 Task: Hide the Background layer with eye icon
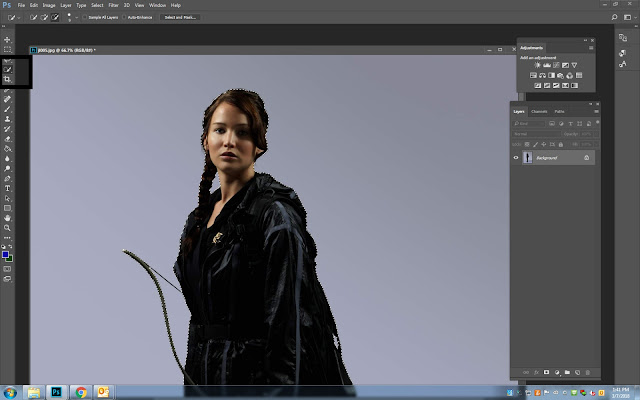516,158
